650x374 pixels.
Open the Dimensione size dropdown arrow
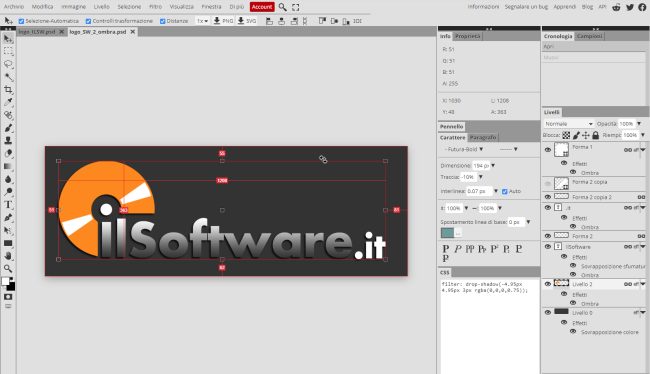493,165
